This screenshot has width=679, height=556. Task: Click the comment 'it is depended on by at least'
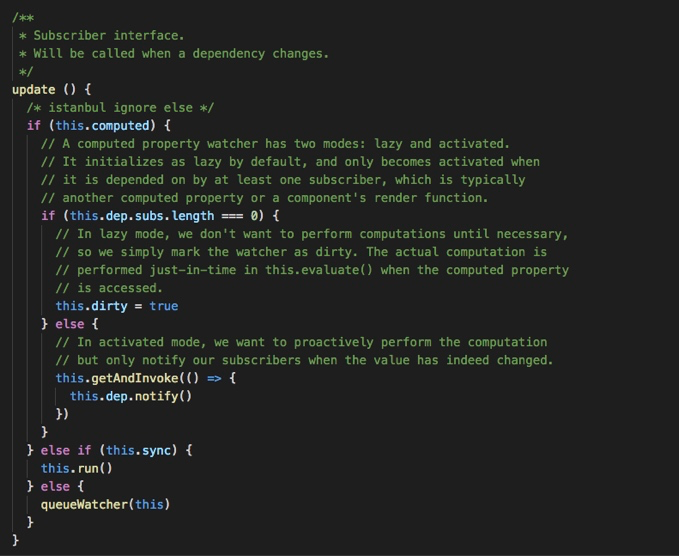coord(283,180)
